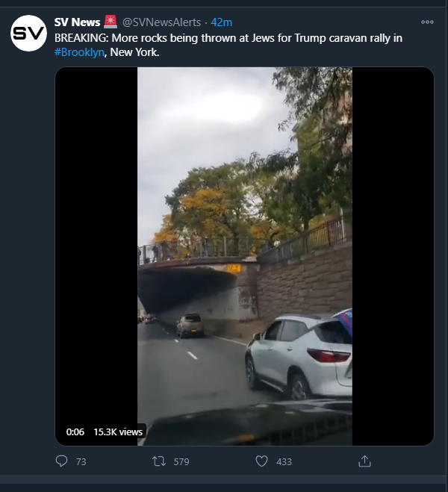Click the 433 likes count
The height and width of the screenshot is (492, 448).
pos(284,462)
